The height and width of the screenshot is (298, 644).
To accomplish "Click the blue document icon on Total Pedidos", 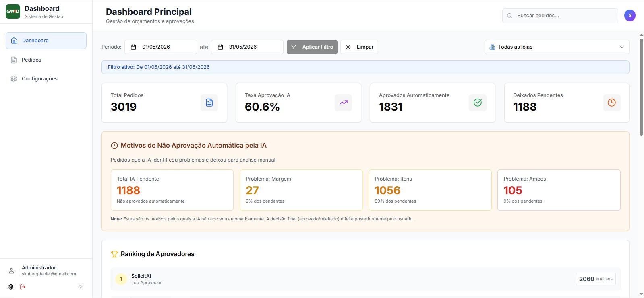I will (209, 103).
